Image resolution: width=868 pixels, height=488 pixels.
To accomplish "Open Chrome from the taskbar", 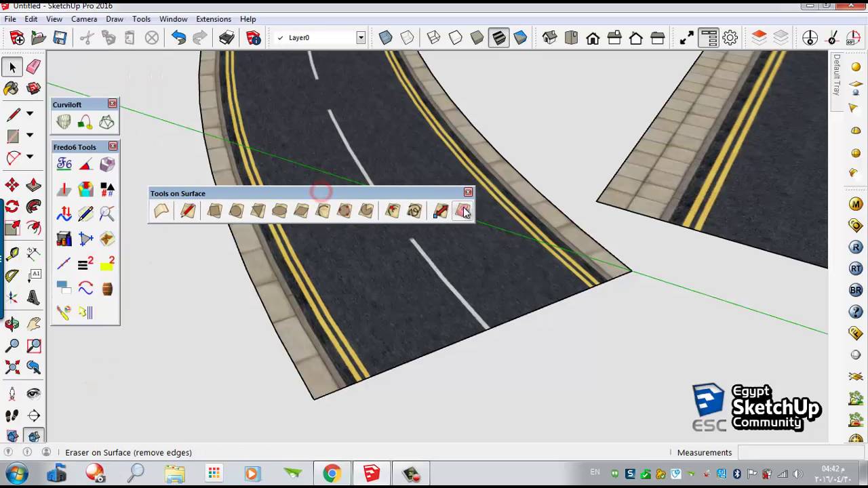I will pos(332,473).
